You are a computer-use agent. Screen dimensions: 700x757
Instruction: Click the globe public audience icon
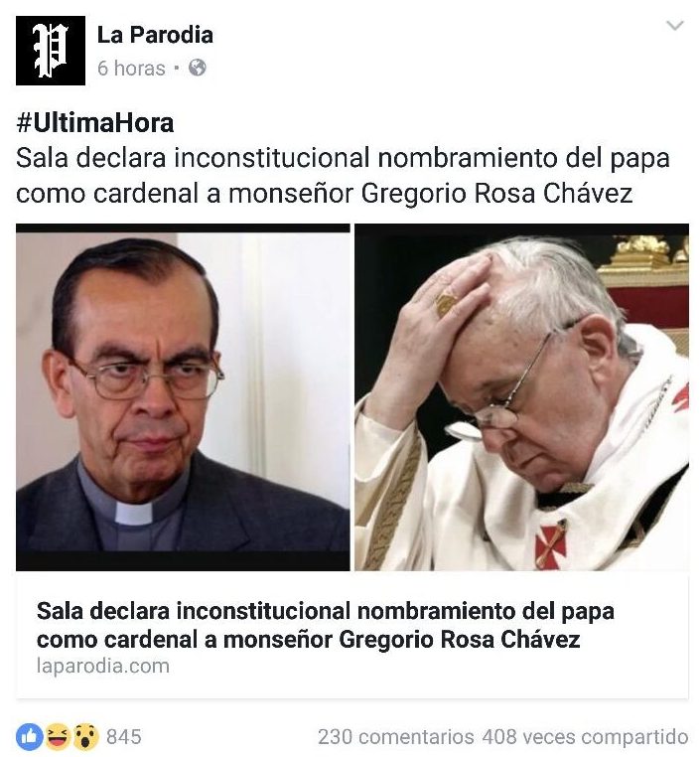(x=198, y=68)
